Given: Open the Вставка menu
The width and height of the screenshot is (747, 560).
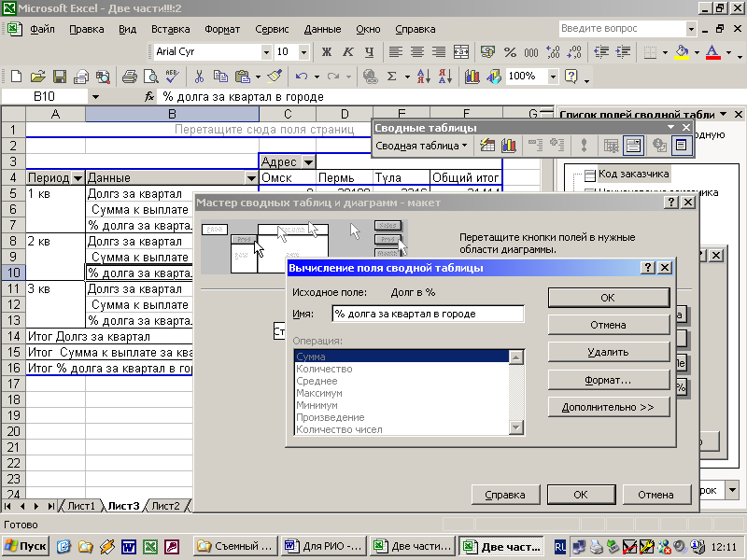Looking at the screenshot, I should (170, 29).
